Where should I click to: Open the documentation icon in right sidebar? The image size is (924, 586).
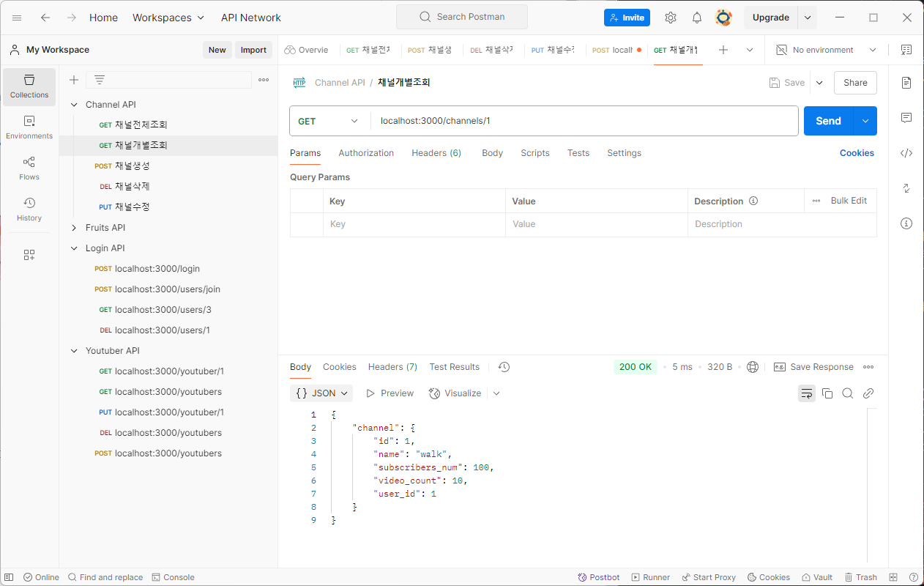(x=906, y=83)
